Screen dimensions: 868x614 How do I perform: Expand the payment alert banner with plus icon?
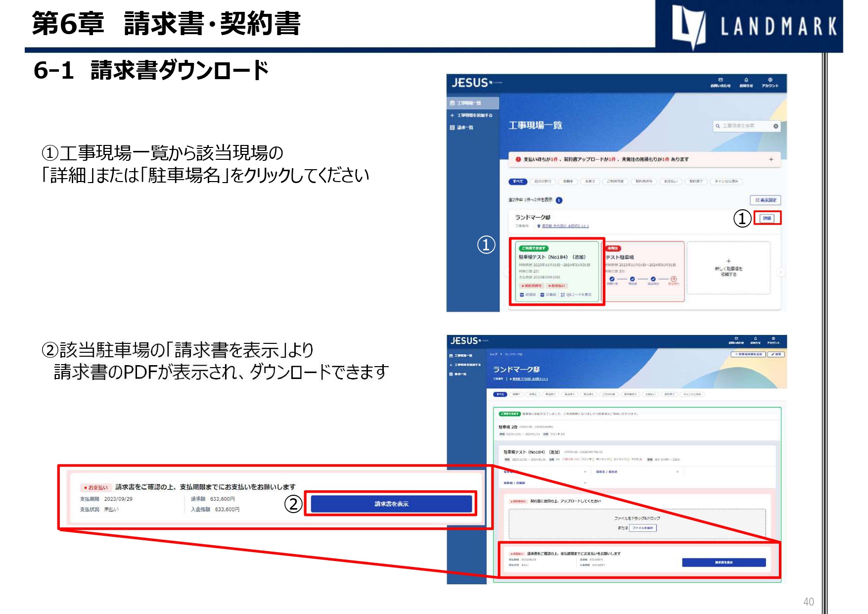click(x=771, y=159)
